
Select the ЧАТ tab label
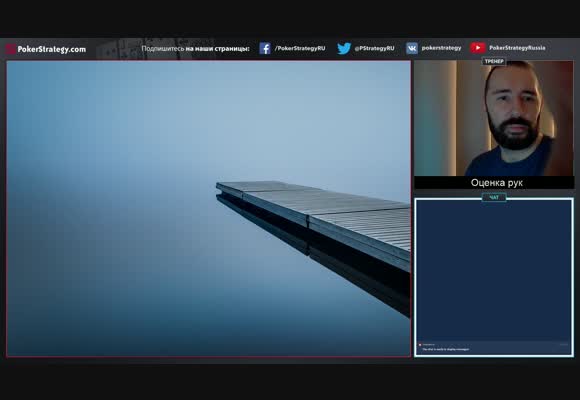(x=494, y=198)
